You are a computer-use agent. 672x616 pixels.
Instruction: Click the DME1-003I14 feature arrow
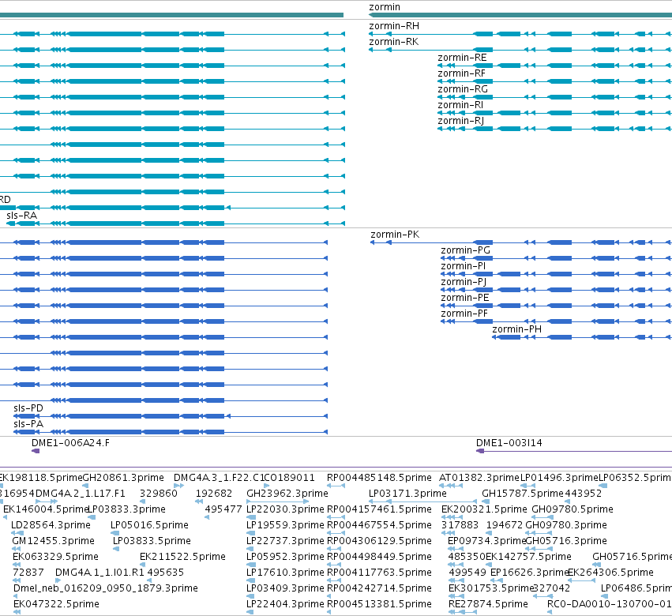[x=480, y=451]
